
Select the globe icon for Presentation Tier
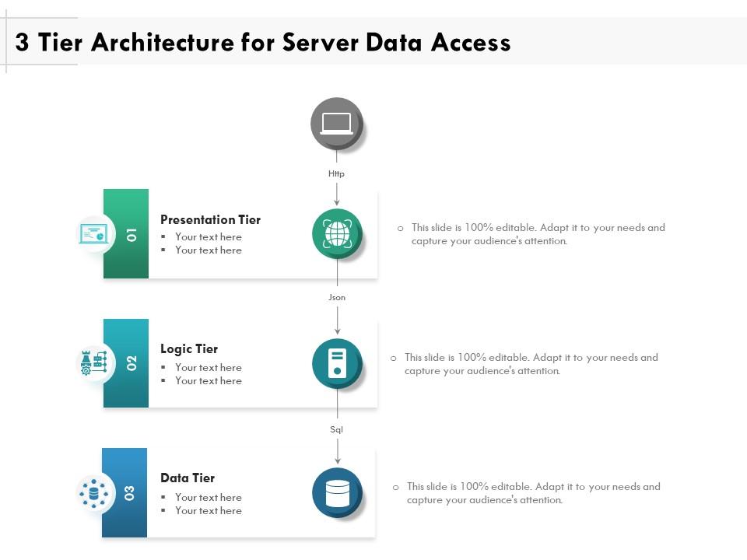point(336,232)
